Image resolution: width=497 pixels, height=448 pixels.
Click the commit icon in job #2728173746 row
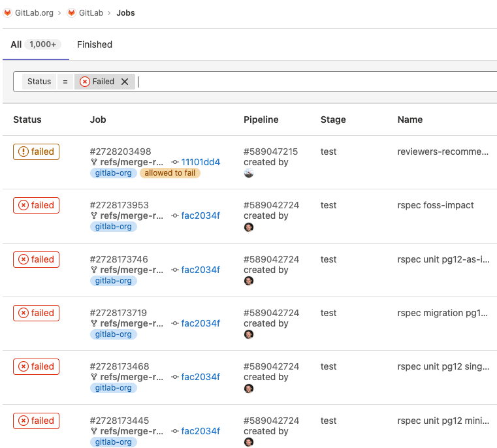click(x=175, y=270)
